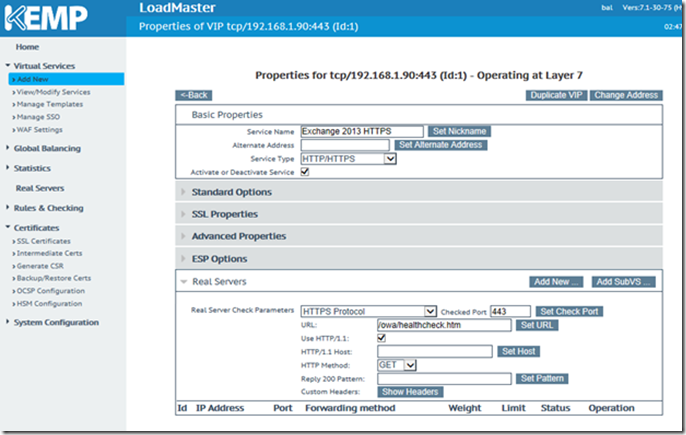This screenshot has height=435, width=686.
Task: Expand the SSL Properties section
Action: click(419, 214)
